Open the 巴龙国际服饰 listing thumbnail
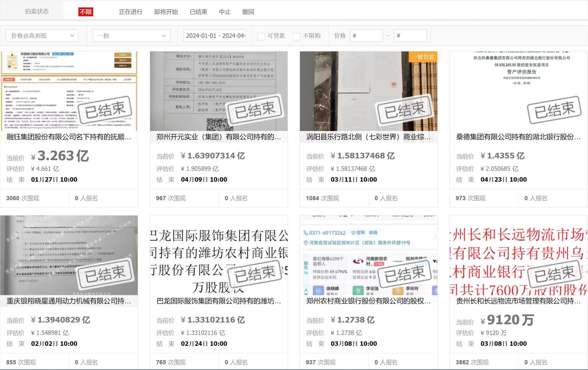 click(219, 255)
